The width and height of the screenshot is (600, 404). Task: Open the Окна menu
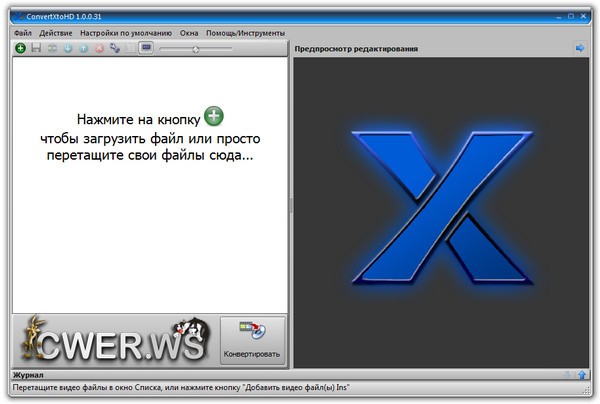click(x=189, y=33)
